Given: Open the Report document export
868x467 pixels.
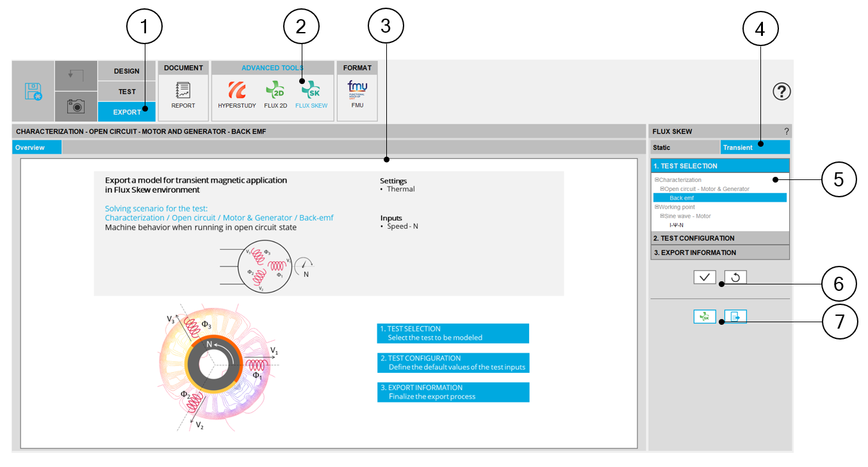Looking at the screenshot, I should 183,94.
